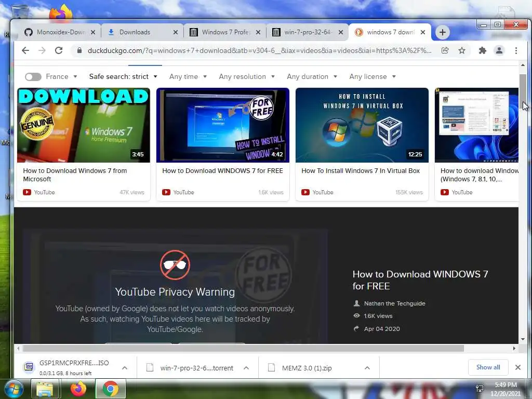The width and height of the screenshot is (532, 399).
Task: Open Firefox from the taskbar
Action: point(78,389)
